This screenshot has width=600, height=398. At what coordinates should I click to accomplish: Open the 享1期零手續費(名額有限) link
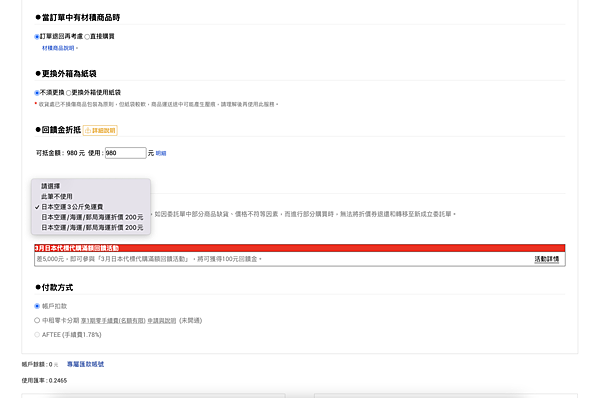coord(113,321)
